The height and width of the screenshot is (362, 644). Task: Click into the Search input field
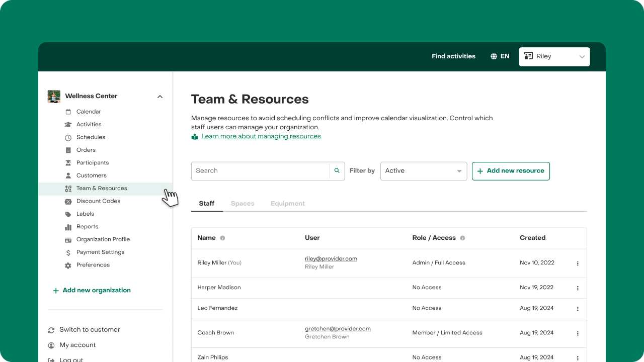pyautogui.click(x=261, y=171)
